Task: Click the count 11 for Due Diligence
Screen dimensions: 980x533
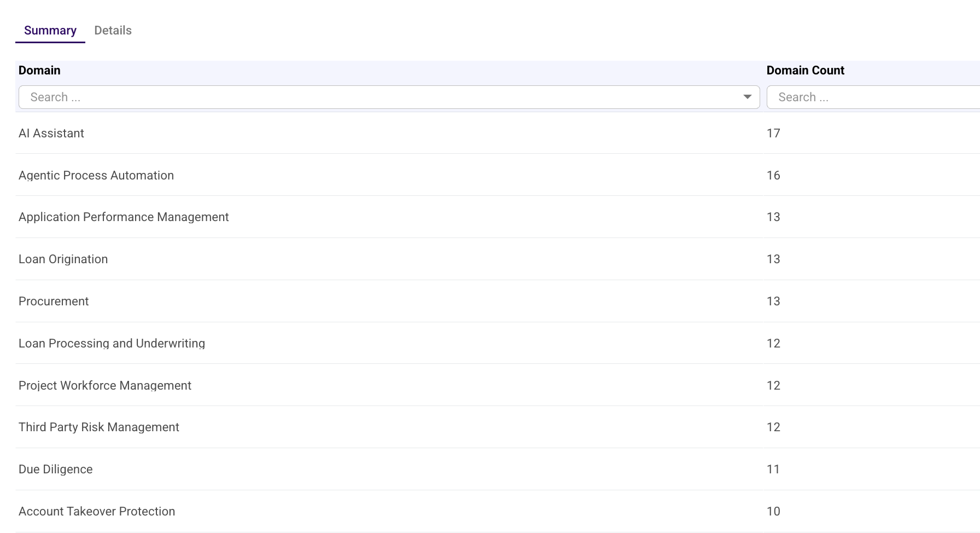Action: pyautogui.click(x=773, y=470)
